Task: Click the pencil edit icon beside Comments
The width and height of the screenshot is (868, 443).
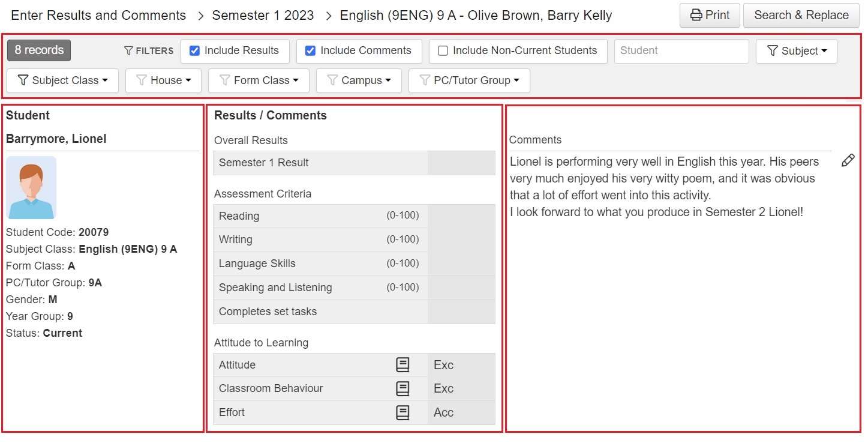Action: coord(848,160)
